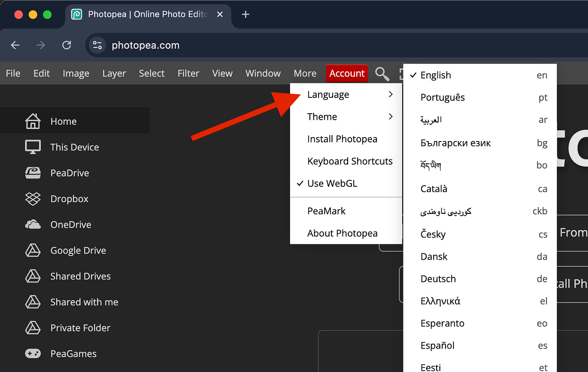Screen dimensions: 588x372
Task: Open site information icon in address bar
Action: click(97, 45)
